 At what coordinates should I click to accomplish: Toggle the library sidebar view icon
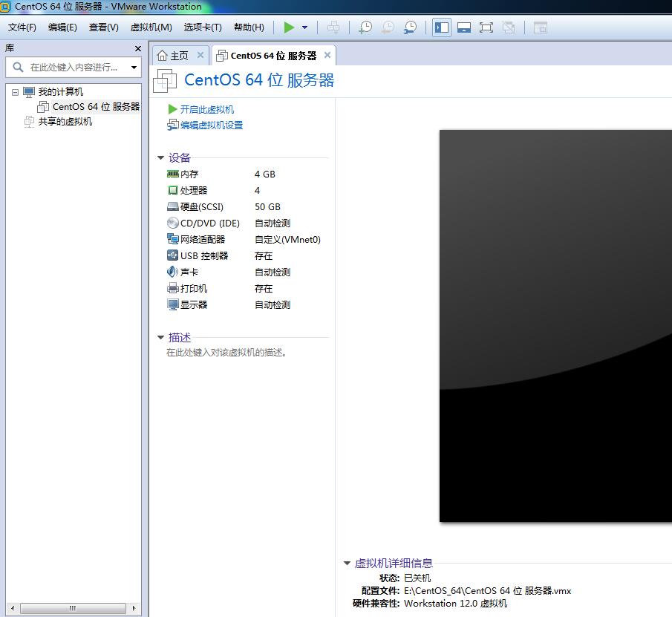tap(441, 27)
